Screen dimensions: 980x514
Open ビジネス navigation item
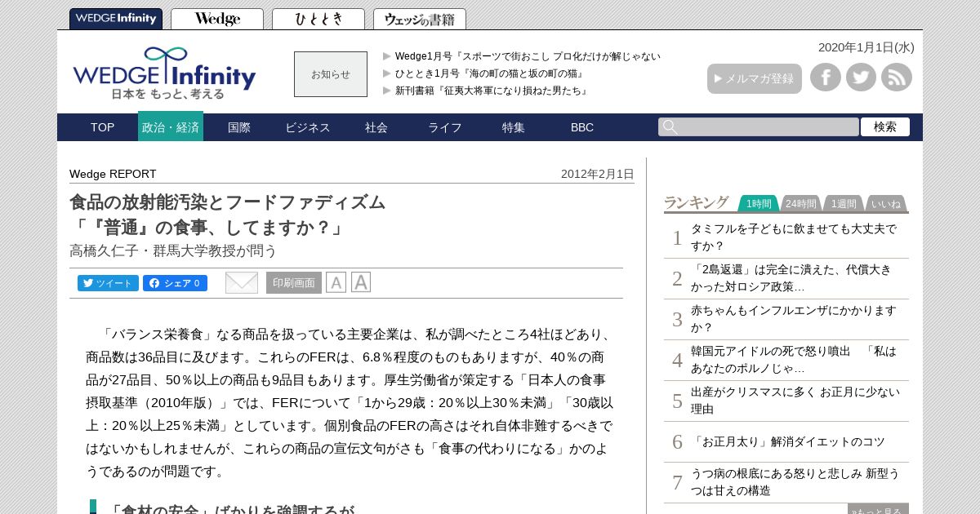pyautogui.click(x=308, y=127)
